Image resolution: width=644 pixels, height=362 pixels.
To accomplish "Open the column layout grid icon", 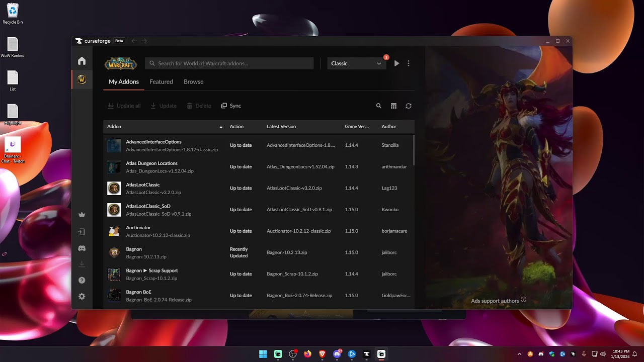I will (x=393, y=106).
